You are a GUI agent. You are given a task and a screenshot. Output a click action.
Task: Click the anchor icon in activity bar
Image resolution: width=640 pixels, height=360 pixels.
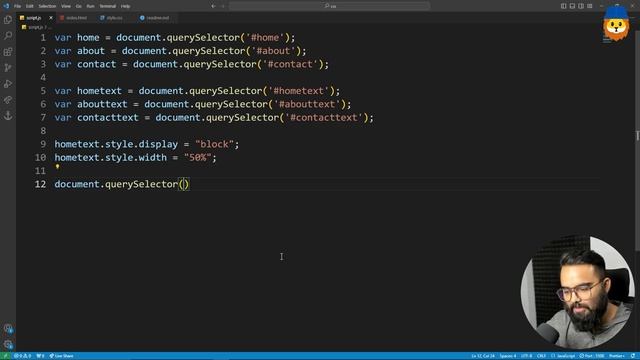(x=8, y=116)
